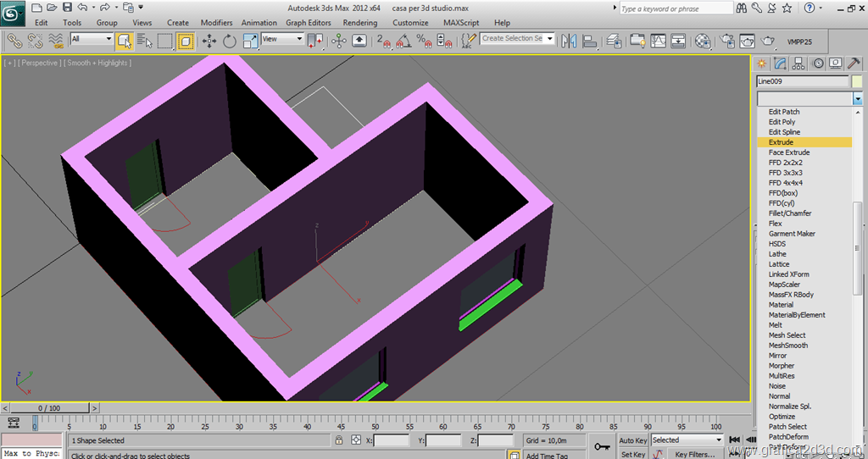Open the Utilities hammer panel
The image size is (868, 459).
(x=854, y=63)
